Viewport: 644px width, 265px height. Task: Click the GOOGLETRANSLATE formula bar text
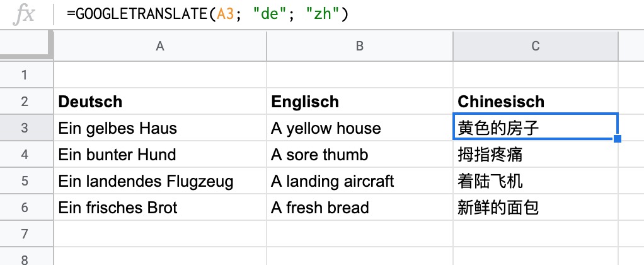tap(207, 15)
